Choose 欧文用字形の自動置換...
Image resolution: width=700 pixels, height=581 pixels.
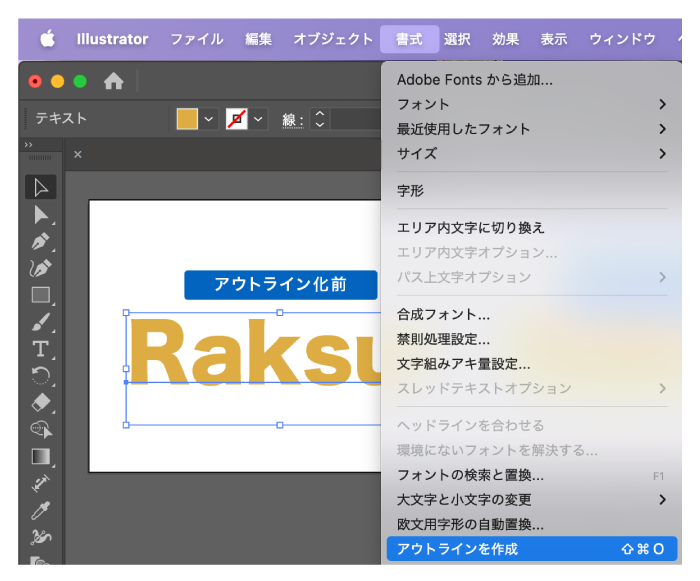pos(531,524)
